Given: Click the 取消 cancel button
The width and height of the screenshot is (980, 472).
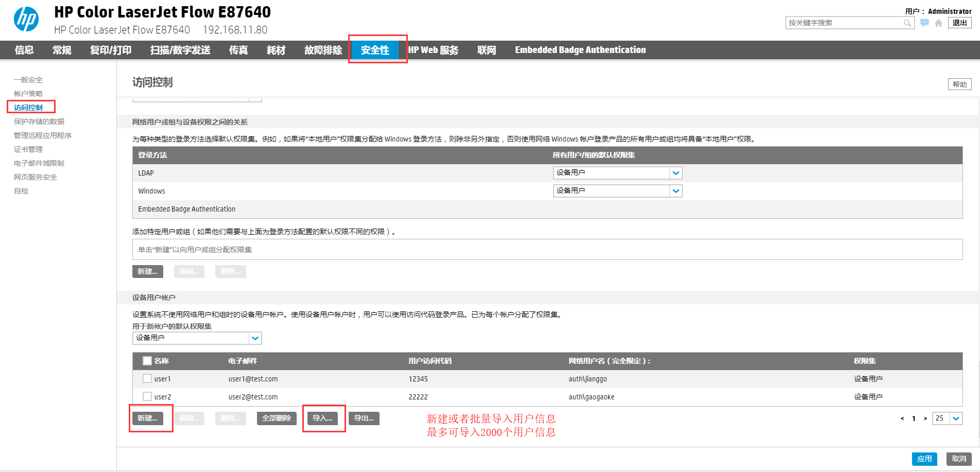Looking at the screenshot, I should pos(959,459).
